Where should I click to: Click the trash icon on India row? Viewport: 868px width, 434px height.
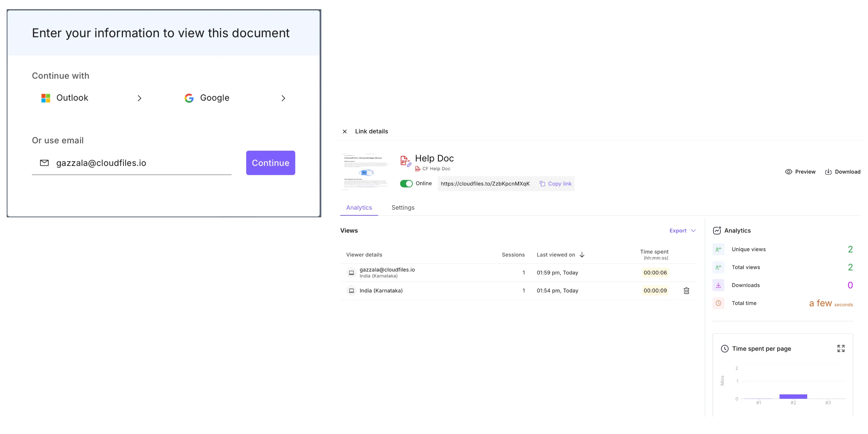[686, 290]
